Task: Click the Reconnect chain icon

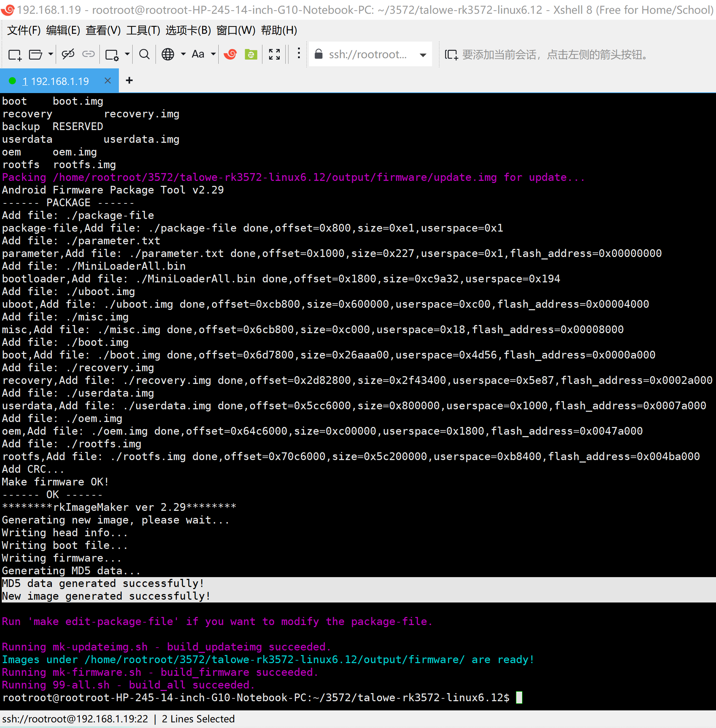Action: [89, 55]
